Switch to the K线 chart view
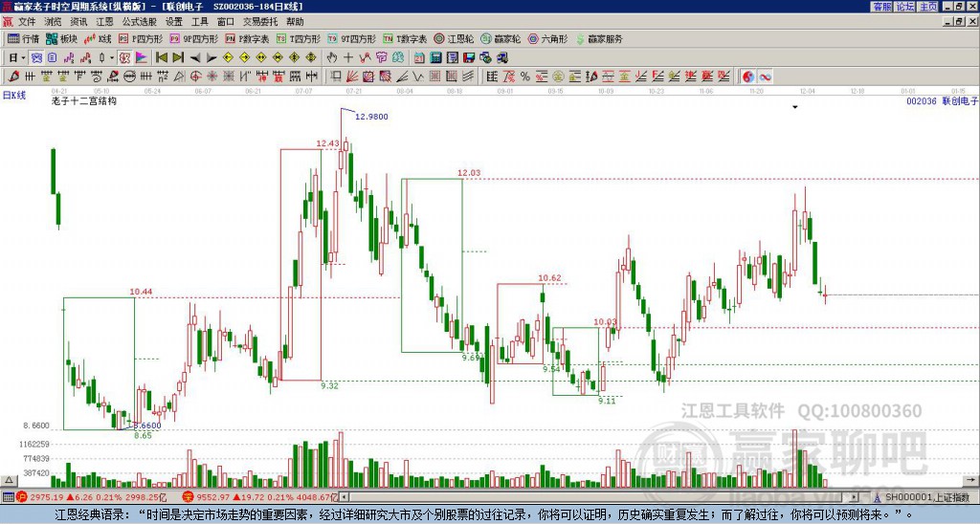The image size is (980, 524). pos(99,38)
